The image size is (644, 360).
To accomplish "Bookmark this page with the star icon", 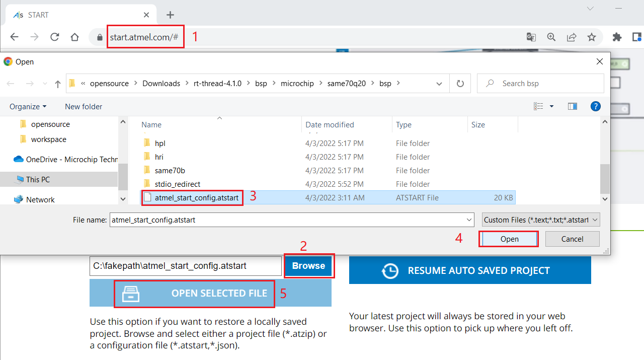I will [592, 37].
